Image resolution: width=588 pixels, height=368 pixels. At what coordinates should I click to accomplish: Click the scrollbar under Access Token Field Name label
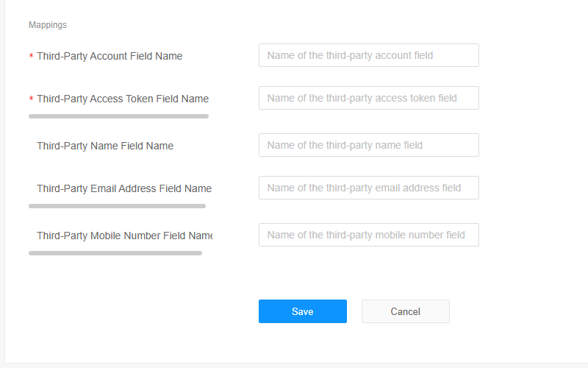coord(118,116)
